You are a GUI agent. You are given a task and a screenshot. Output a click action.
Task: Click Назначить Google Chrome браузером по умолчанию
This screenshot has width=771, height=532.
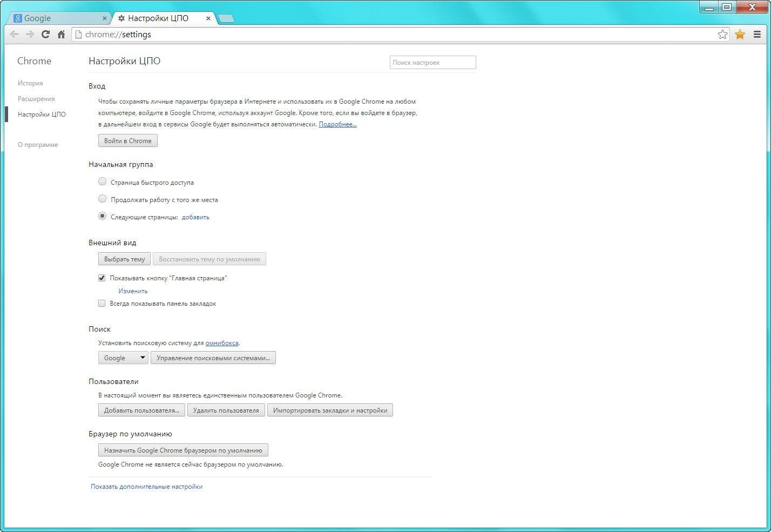pyautogui.click(x=183, y=450)
